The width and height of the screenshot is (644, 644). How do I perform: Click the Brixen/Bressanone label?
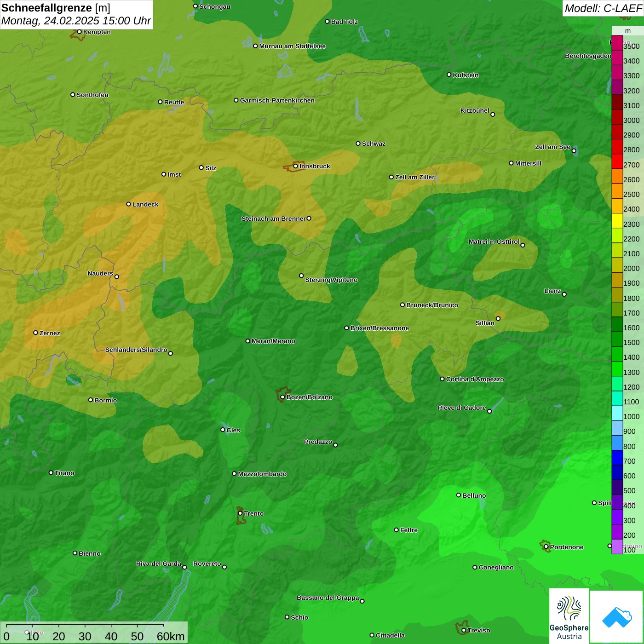(380, 328)
